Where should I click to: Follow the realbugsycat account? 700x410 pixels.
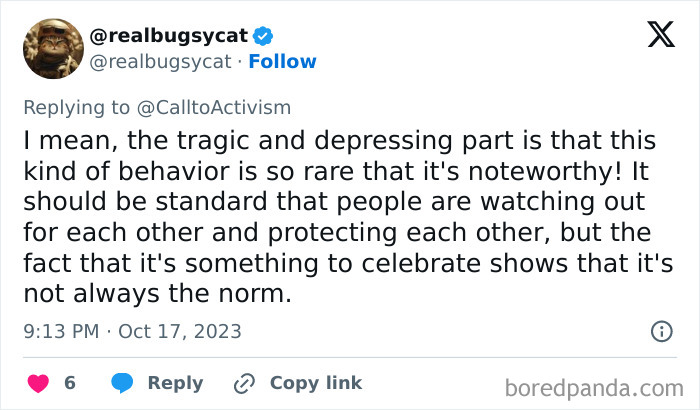pyautogui.click(x=283, y=62)
